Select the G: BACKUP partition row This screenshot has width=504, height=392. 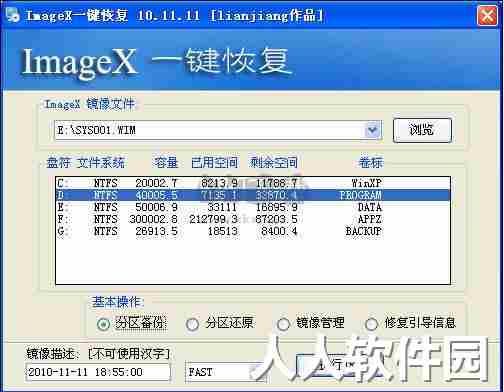click(253, 231)
